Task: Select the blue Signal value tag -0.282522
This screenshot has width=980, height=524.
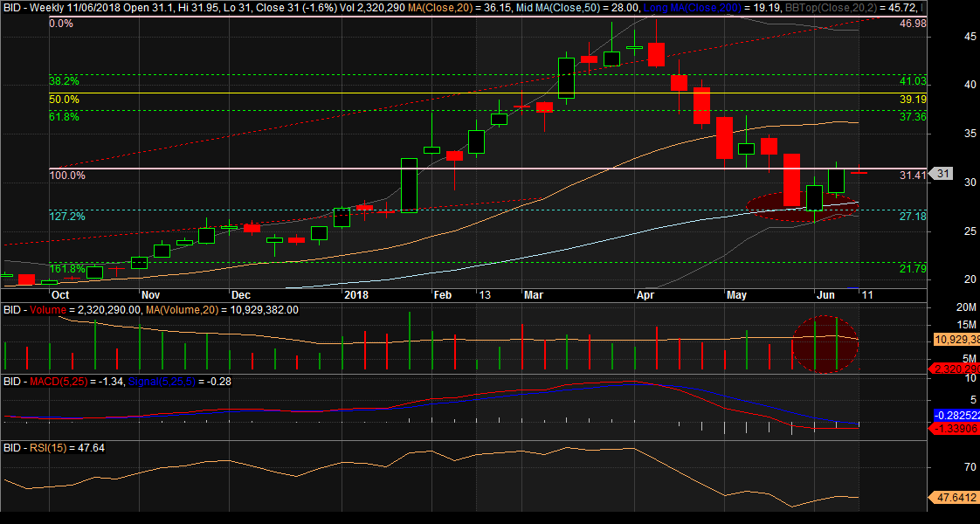Action: (x=953, y=415)
